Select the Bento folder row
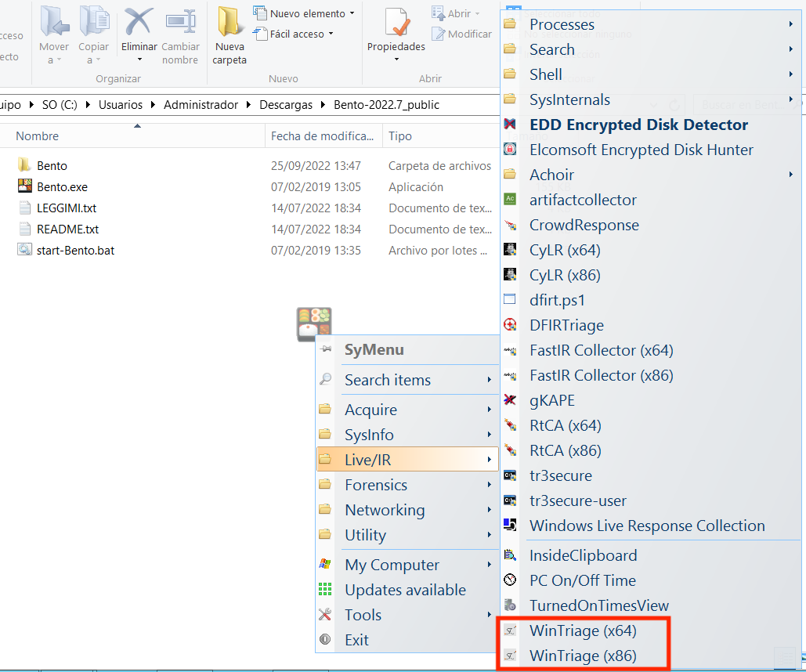806x672 pixels. pos(250,165)
